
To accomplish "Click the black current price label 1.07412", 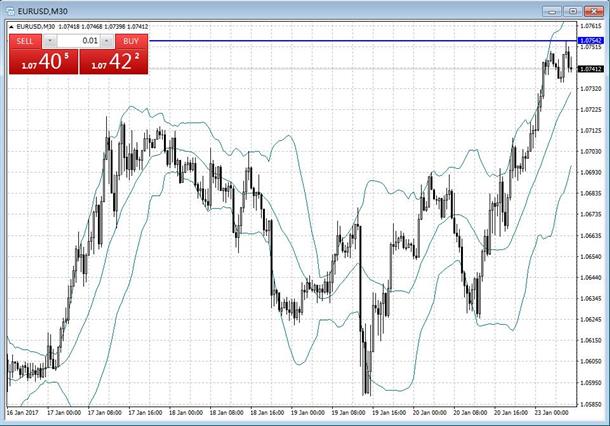I will 591,69.
